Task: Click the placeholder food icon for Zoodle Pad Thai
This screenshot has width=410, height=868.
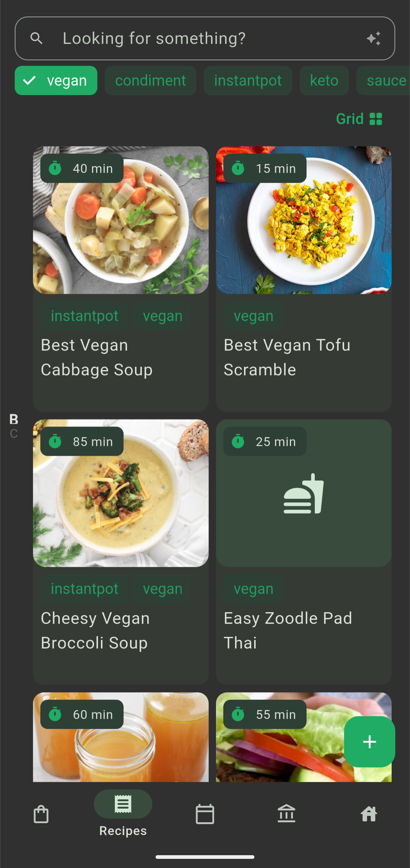Action: pyautogui.click(x=304, y=493)
